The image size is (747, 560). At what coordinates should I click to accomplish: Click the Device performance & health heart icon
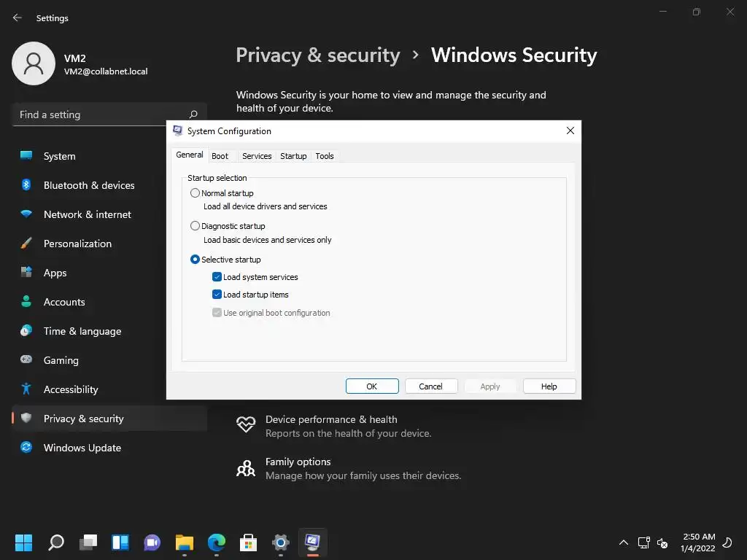(x=246, y=424)
